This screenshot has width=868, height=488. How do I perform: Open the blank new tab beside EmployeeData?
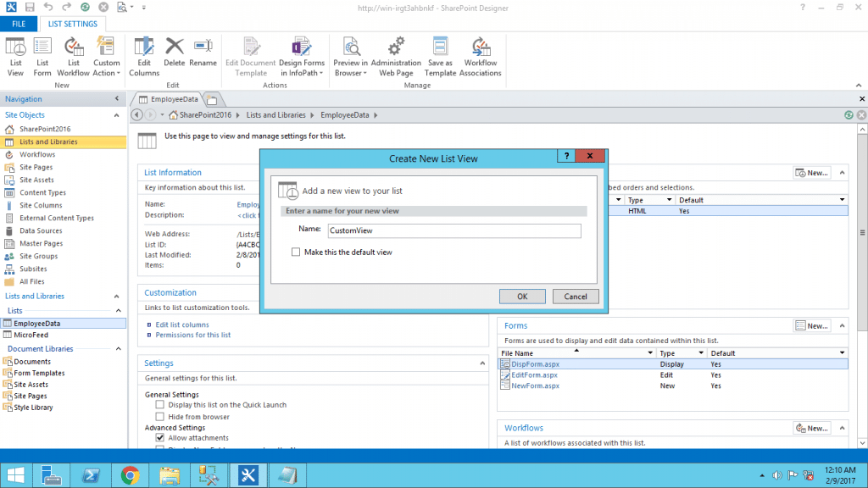point(212,100)
